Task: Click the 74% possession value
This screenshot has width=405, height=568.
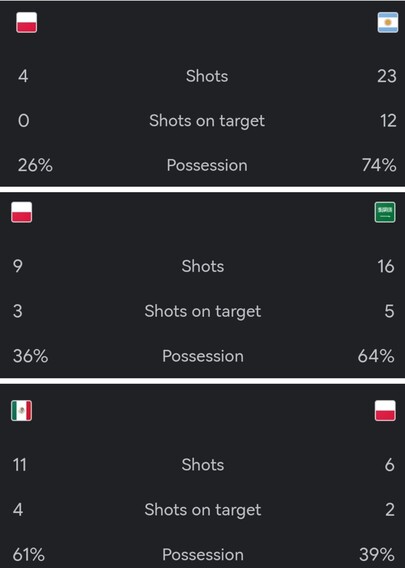Action: point(379,165)
